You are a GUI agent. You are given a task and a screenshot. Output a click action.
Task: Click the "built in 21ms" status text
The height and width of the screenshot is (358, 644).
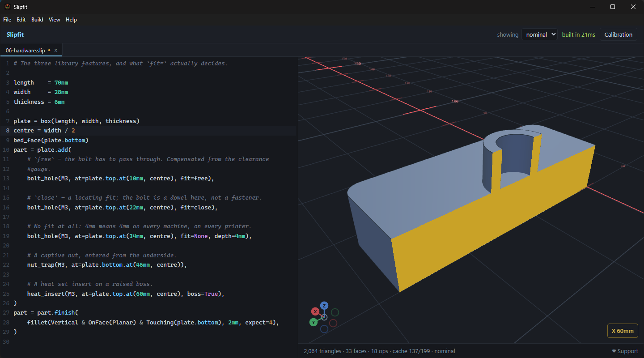pyautogui.click(x=579, y=34)
